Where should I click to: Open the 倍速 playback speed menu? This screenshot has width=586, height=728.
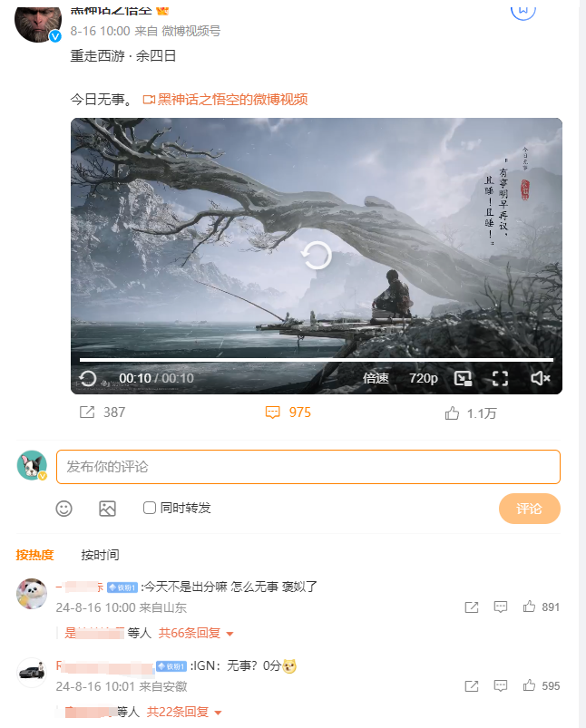pos(376,378)
